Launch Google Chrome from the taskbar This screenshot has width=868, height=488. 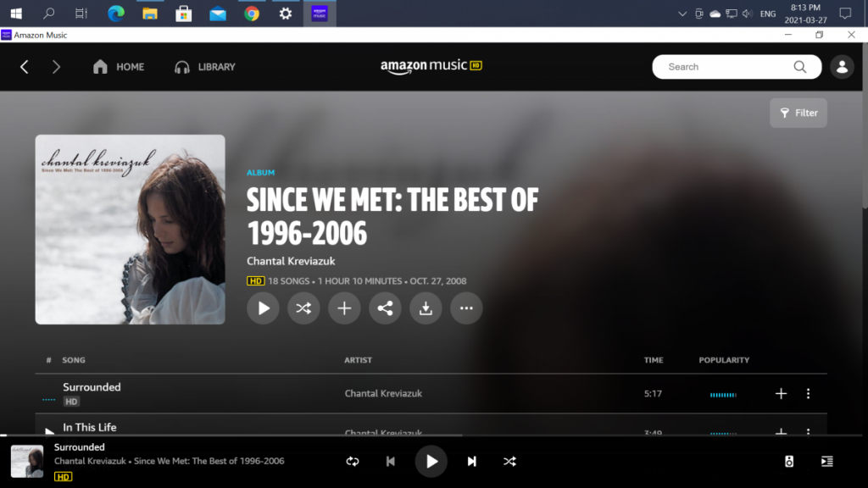click(252, 14)
